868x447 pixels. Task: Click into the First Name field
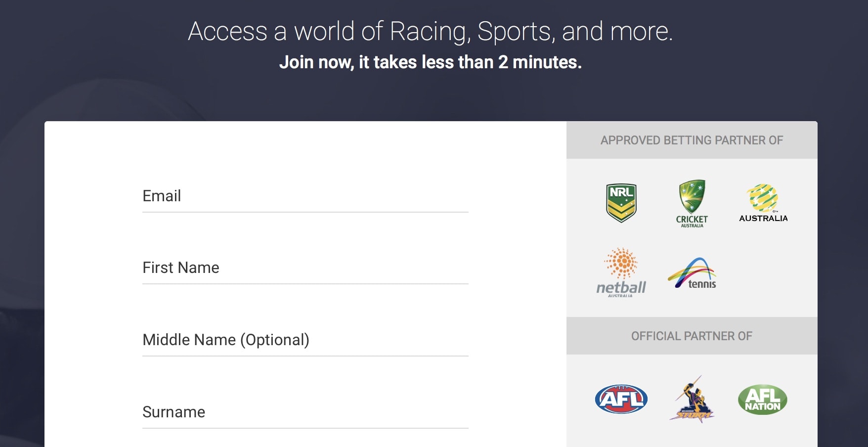(x=305, y=268)
